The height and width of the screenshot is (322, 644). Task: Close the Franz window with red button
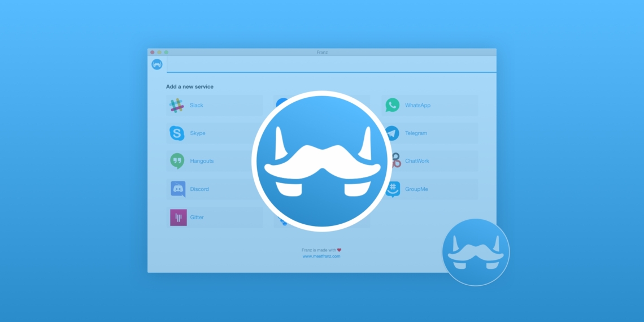[x=153, y=53]
